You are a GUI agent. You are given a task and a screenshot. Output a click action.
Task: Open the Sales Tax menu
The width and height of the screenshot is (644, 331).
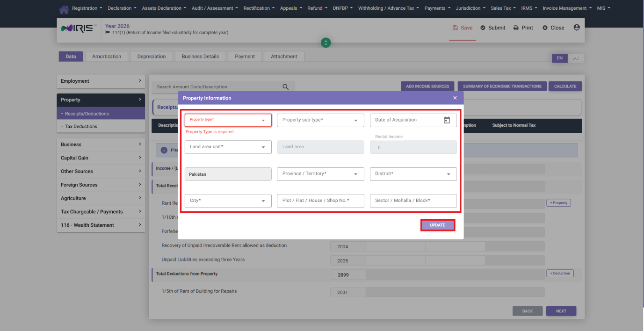(503, 8)
